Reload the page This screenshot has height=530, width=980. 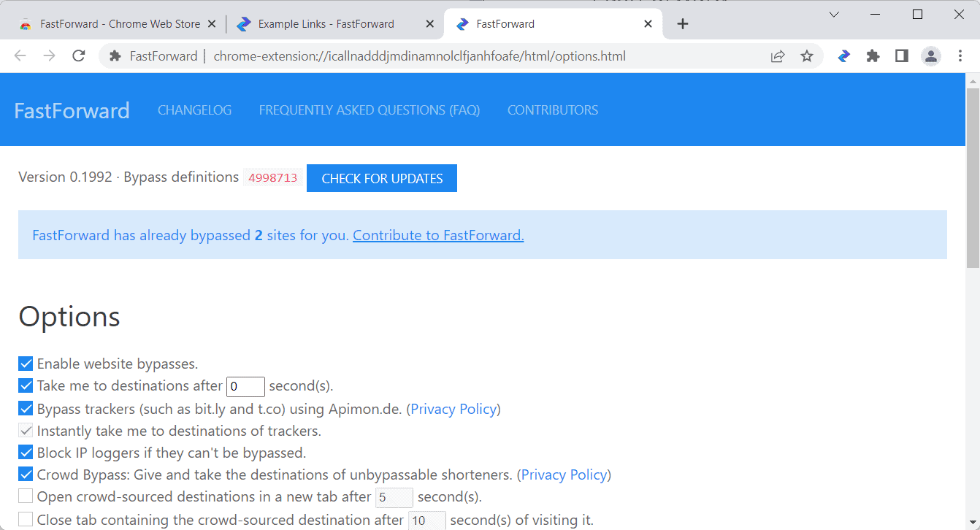(x=79, y=56)
